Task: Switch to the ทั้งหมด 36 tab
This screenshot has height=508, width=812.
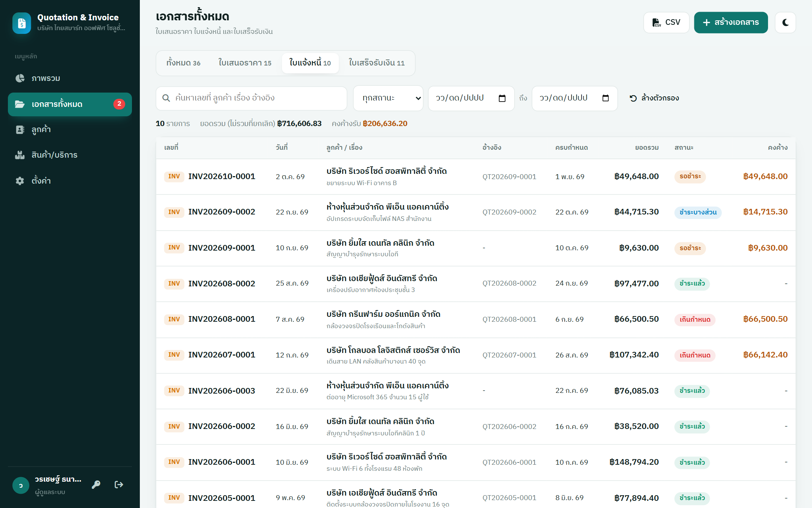Action: [x=183, y=63]
